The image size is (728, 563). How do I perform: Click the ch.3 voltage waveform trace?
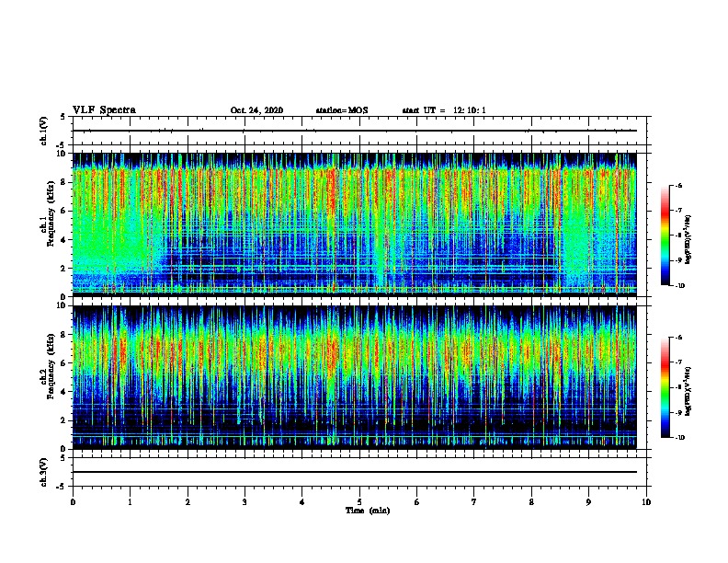tap(354, 472)
